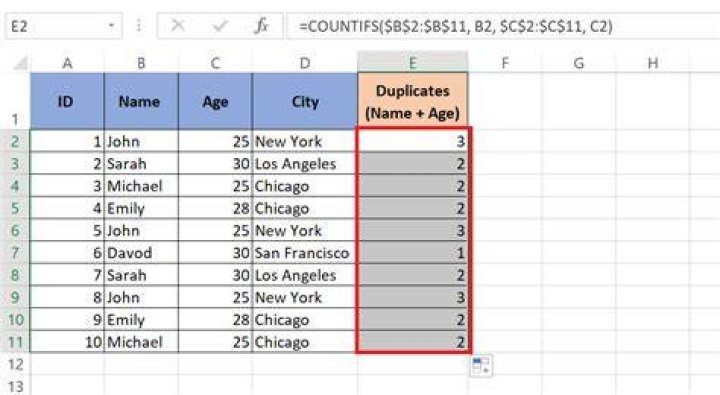The image size is (720, 395).
Task: Select column A header
Action: click(67, 62)
